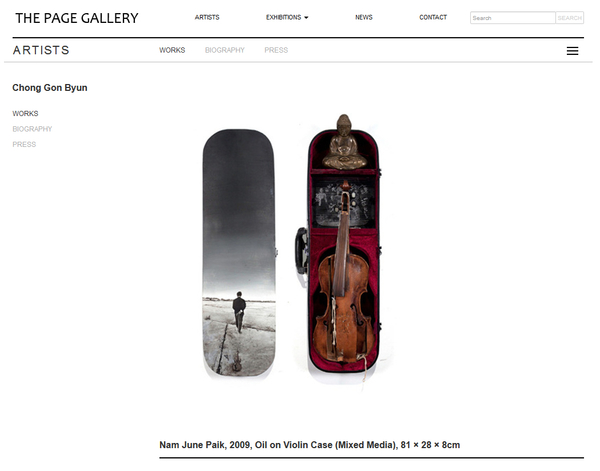Open Works in the left sidebar
This screenshot has height=471, width=600.
coord(25,114)
